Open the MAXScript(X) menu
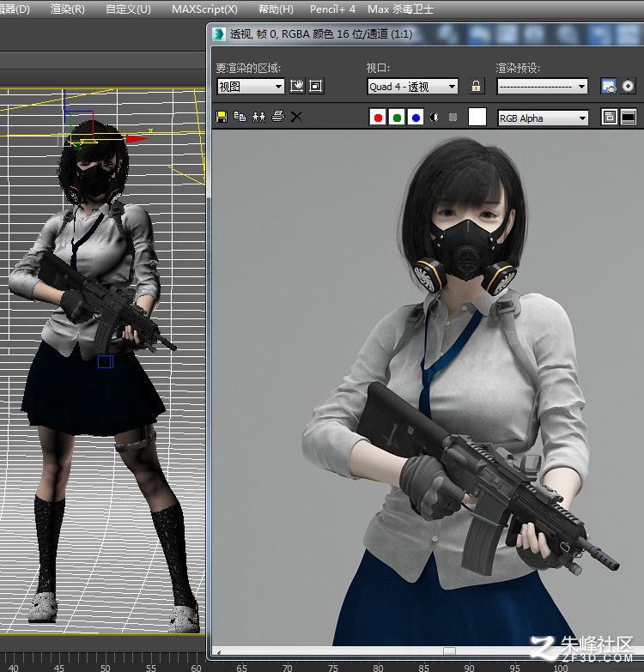644x672 pixels. tap(204, 9)
